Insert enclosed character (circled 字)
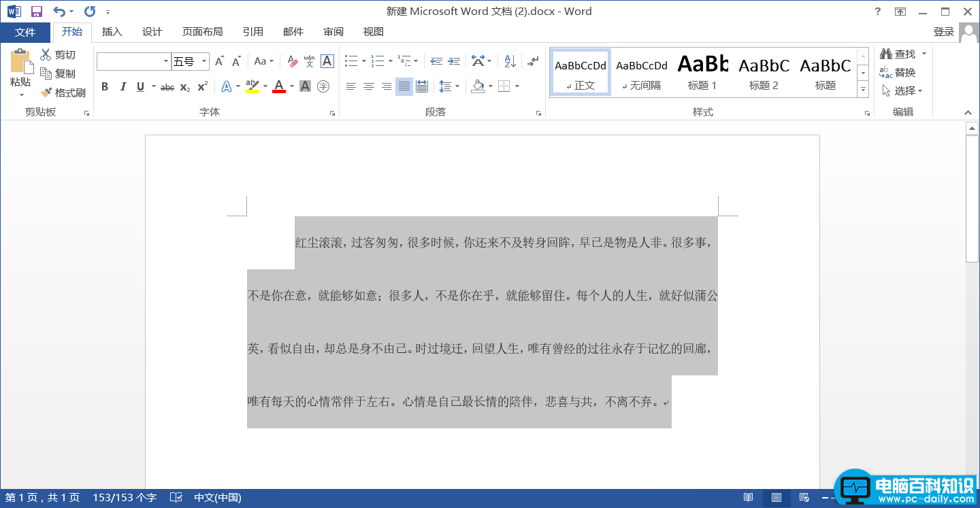 point(323,86)
